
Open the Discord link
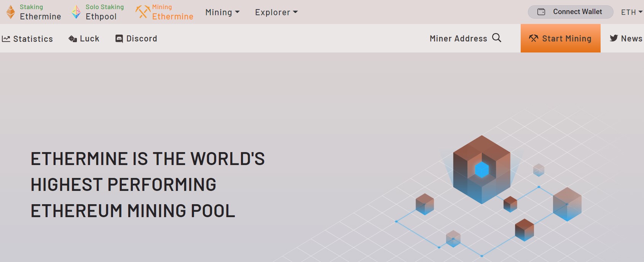click(x=136, y=39)
